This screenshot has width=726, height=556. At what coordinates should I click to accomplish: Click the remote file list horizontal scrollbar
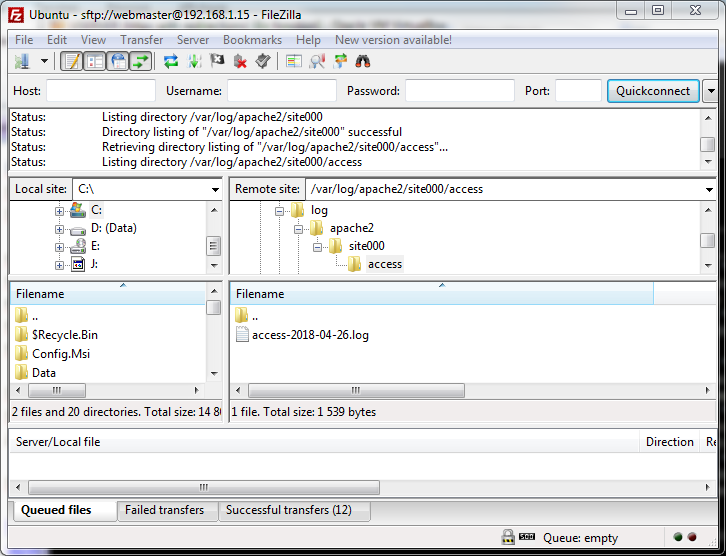(356, 390)
